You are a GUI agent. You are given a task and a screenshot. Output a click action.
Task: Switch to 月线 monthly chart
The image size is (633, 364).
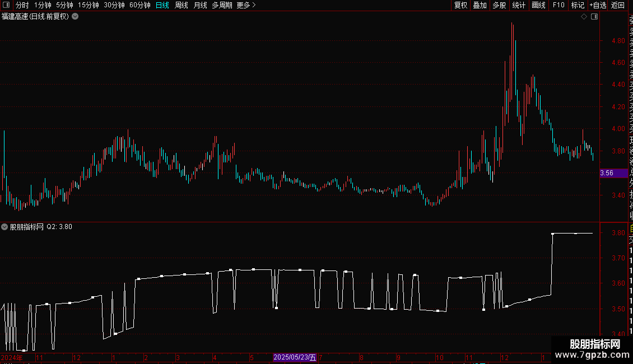pos(200,5)
